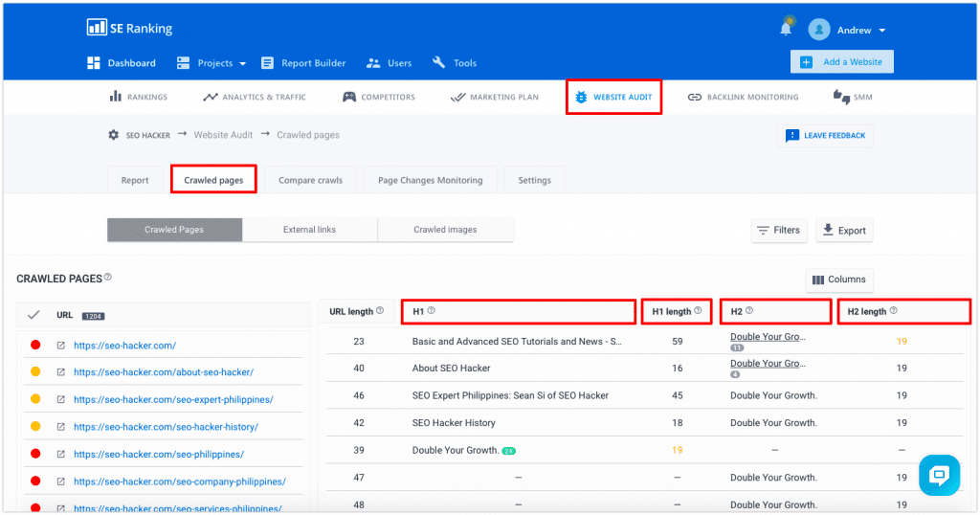980x515 pixels.
Task: Switch to the Report tab
Action: coord(135,180)
